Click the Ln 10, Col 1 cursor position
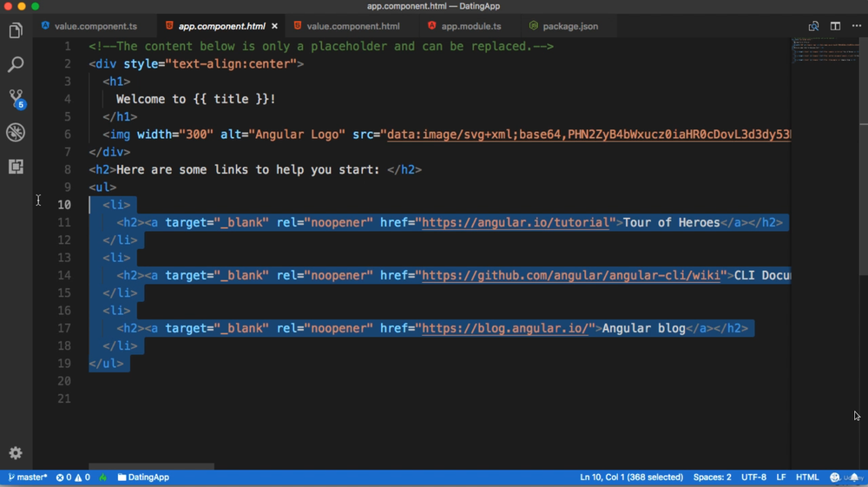Image resolution: width=868 pixels, height=487 pixels. (631, 477)
